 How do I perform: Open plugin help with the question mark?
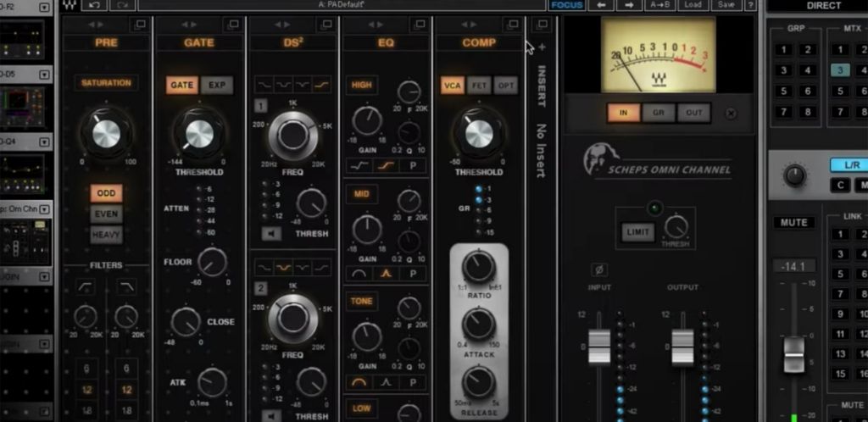[x=750, y=5]
